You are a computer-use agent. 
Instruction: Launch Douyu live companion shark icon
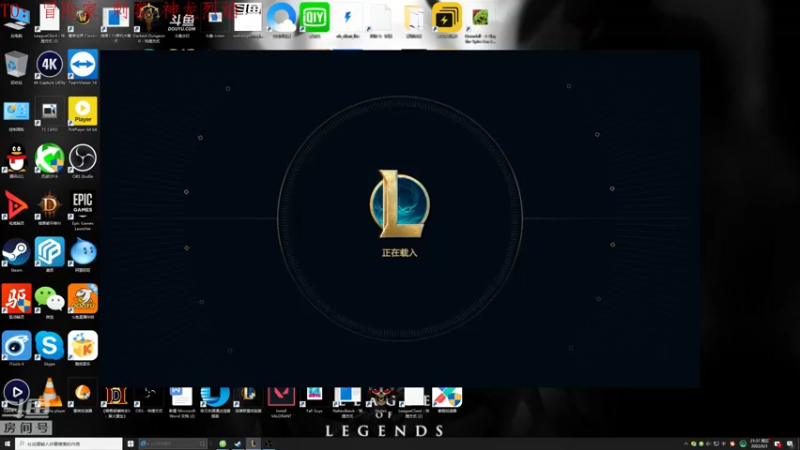click(83, 299)
